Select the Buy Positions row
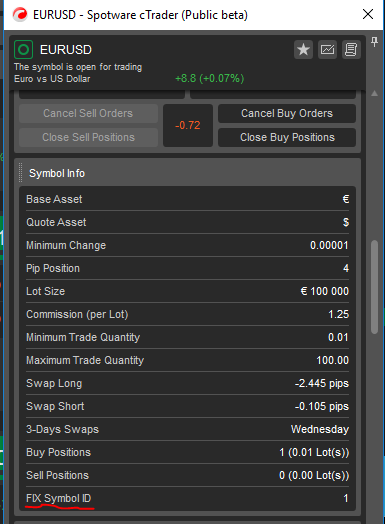 (187, 452)
